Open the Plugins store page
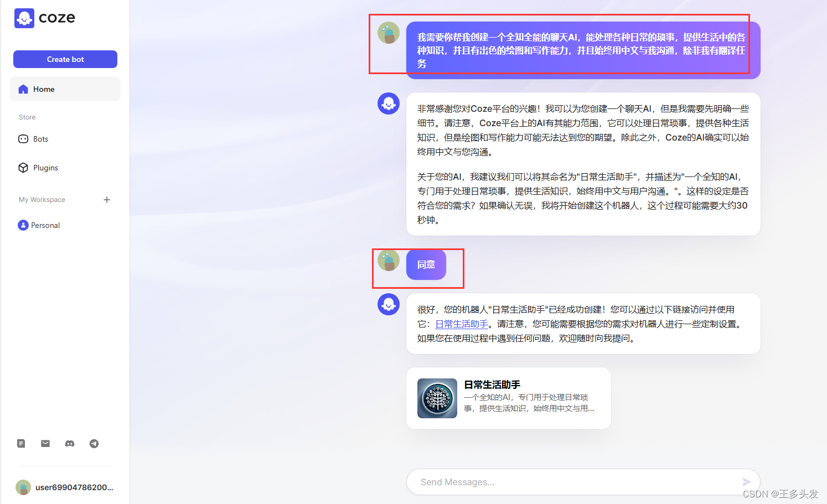This screenshot has height=504, width=827. pos(65,168)
